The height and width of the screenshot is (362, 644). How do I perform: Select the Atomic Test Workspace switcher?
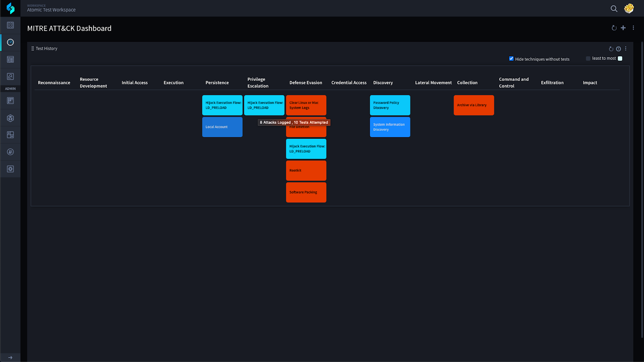point(51,8)
